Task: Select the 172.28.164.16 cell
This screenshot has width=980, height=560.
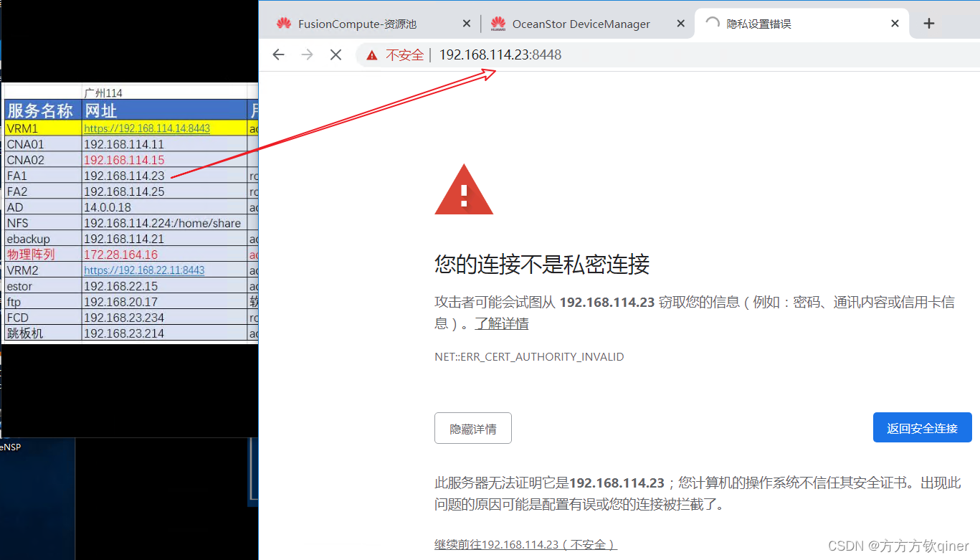Action: click(164, 255)
